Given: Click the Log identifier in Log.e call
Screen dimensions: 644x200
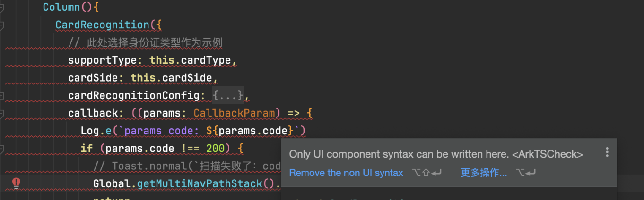Looking at the screenshot, I should point(90,131).
